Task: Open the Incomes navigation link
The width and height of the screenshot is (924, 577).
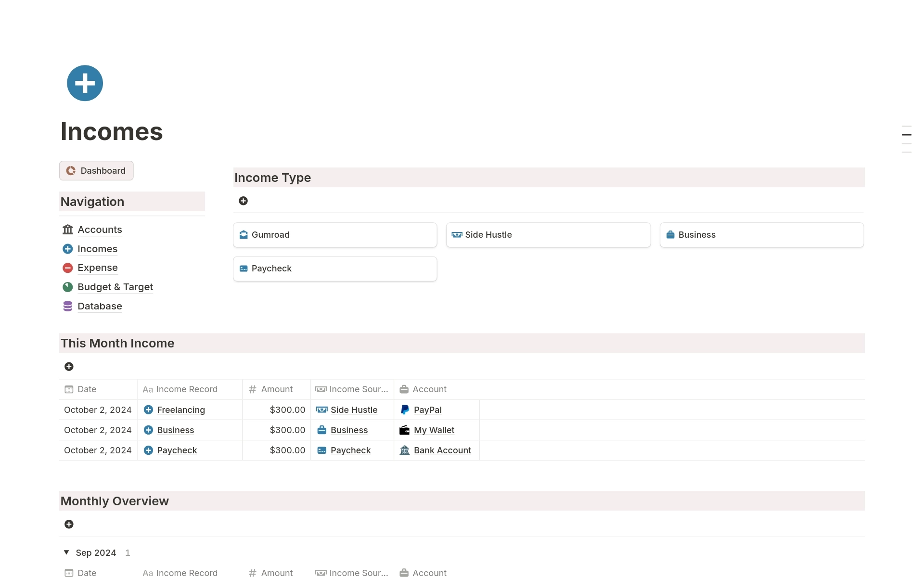Action: click(97, 249)
